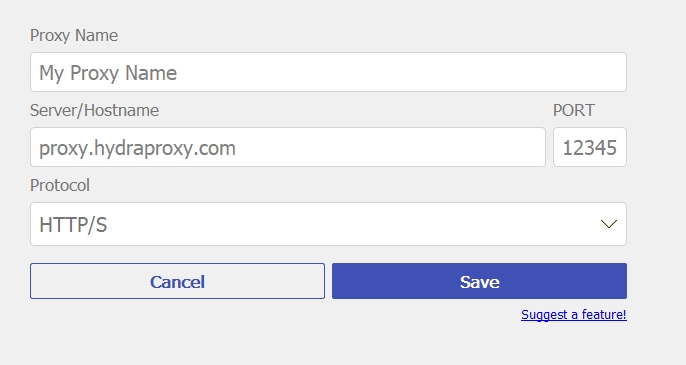Click the underlined feature suggestion hyperlink
The width and height of the screenshot is (686, 365).
point(574,315)
